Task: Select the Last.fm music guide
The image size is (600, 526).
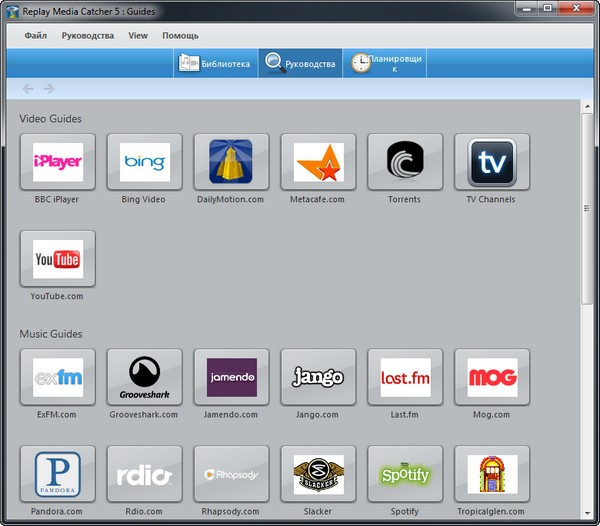Action: [405, 377]
